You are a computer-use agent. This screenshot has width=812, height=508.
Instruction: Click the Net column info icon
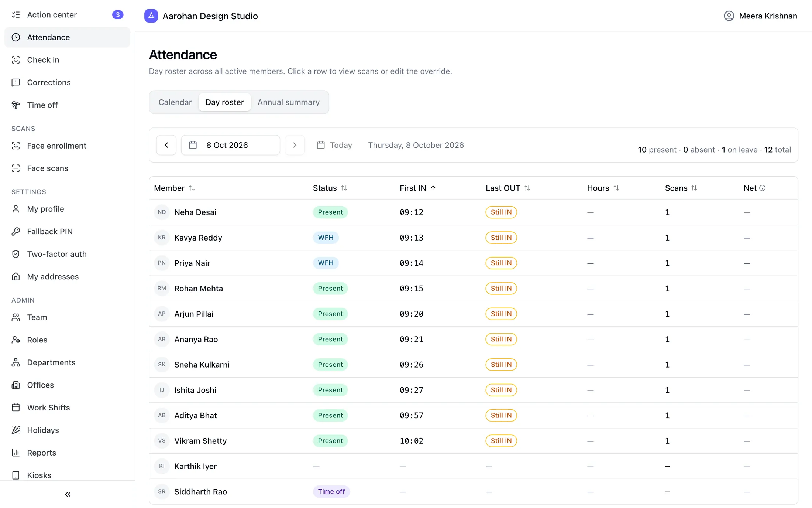point(763,188)
